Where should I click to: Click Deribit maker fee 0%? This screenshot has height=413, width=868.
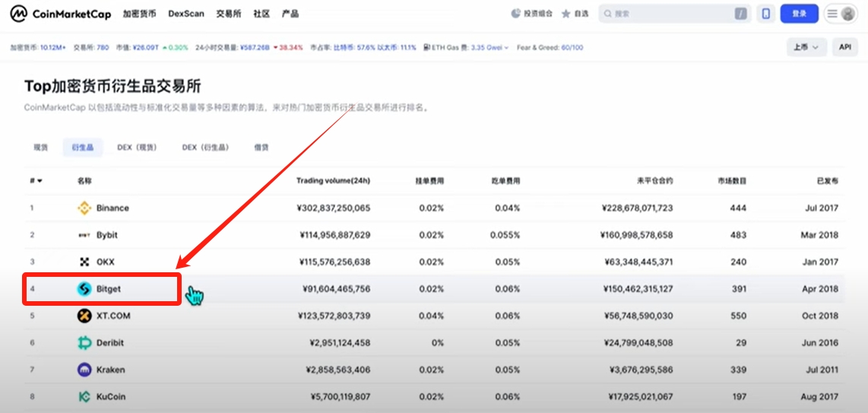438,343
